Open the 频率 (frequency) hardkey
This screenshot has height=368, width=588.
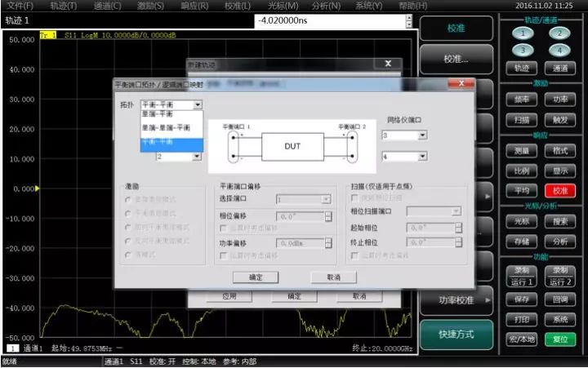(522, 100)
